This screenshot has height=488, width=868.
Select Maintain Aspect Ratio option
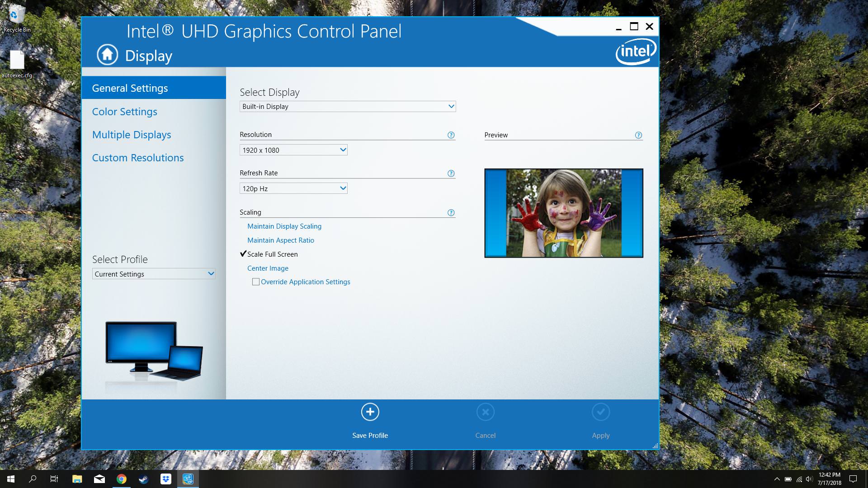[x=281, y=240]
